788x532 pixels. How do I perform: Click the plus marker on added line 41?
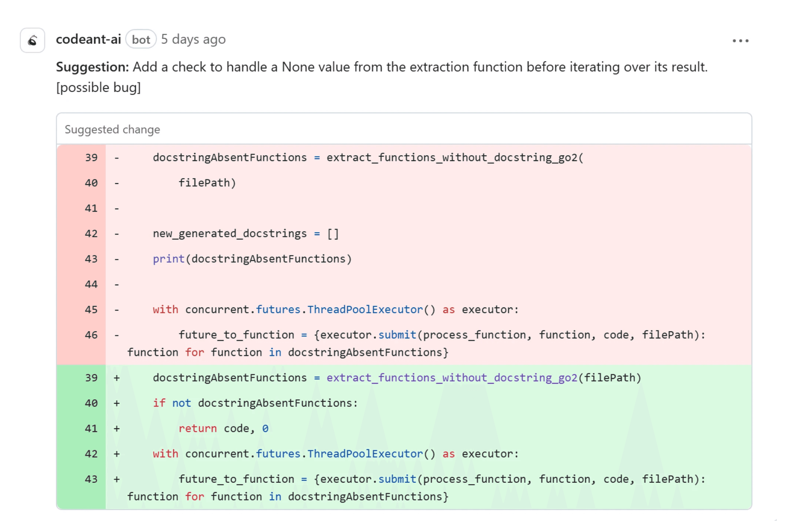point(117,428)
